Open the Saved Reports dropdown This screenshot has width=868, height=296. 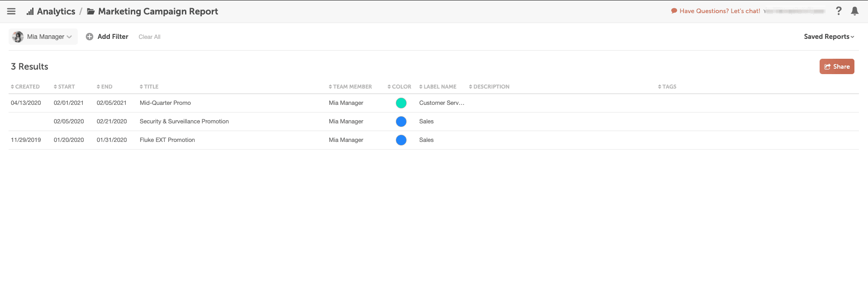pos(829,37)
